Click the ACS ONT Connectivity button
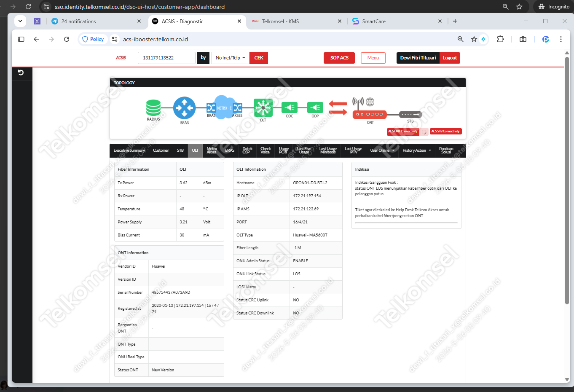 coord(403,132)
